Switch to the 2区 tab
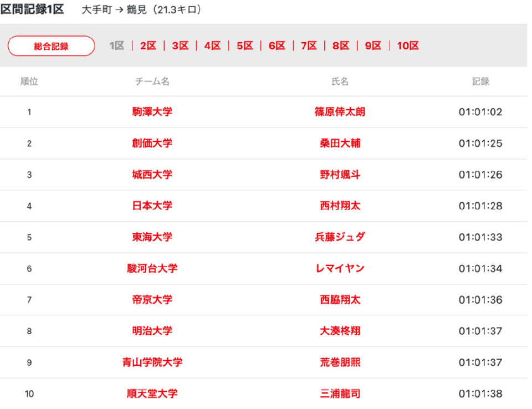532x409 pixels. [x=148, y=46]
